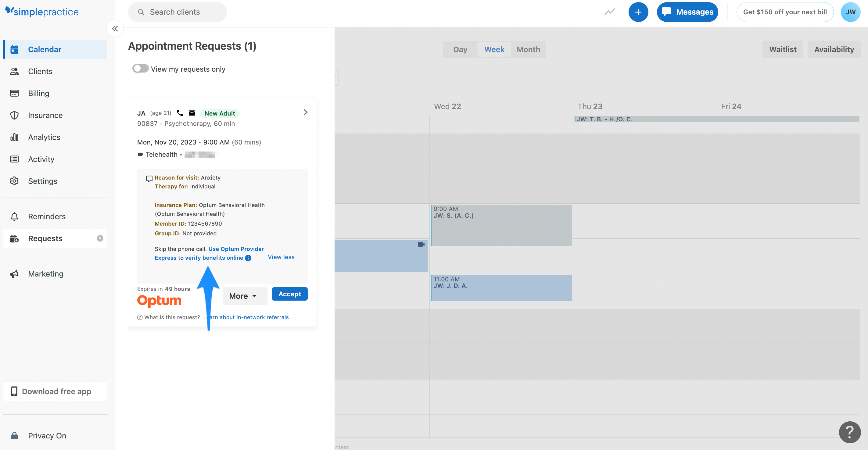Click the phone icon beside client JA
This screenshot has width=868, height=450.
[180, 113]
